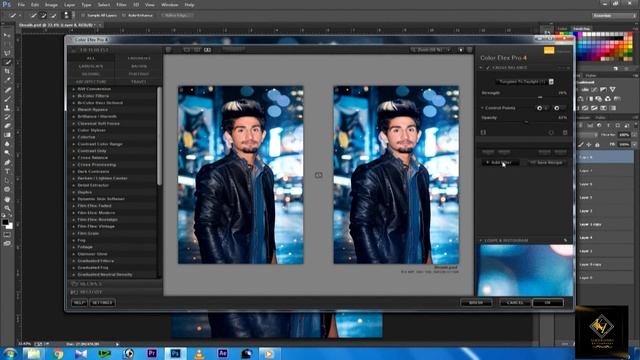Select the Crop tool in Photoshop toolbar

coord(7,71)
